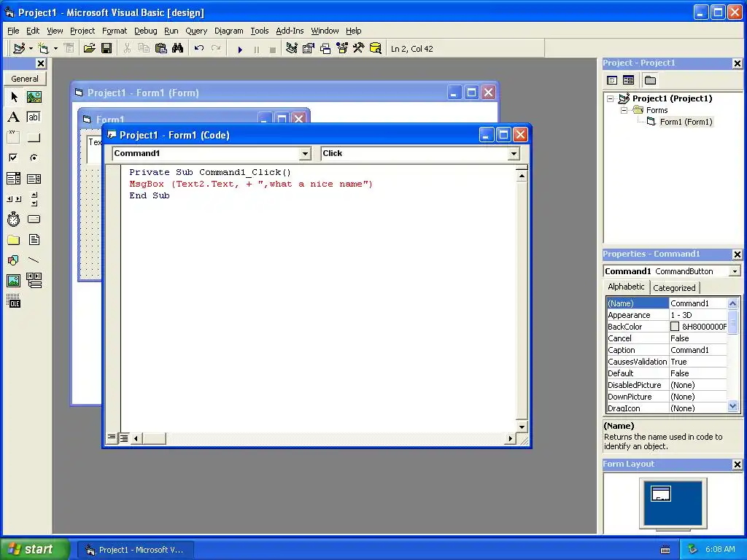Select the VScrollBar tool in toolbox
The image size is (747, 560).
click(x=34, y=199)
